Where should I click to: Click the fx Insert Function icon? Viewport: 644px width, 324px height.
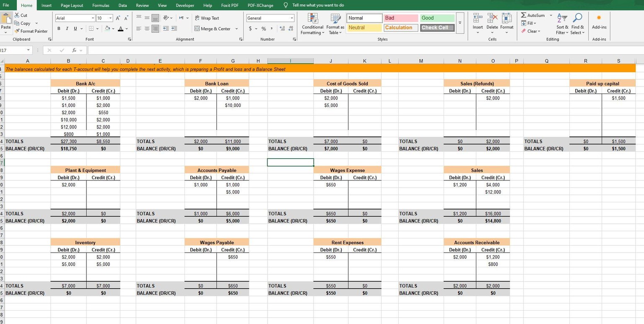tap(74, 50)
